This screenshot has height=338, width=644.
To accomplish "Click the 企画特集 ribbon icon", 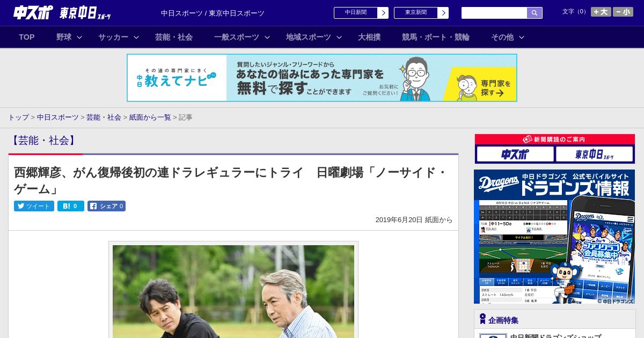I will pyautogui.click(x=482, y=319).
